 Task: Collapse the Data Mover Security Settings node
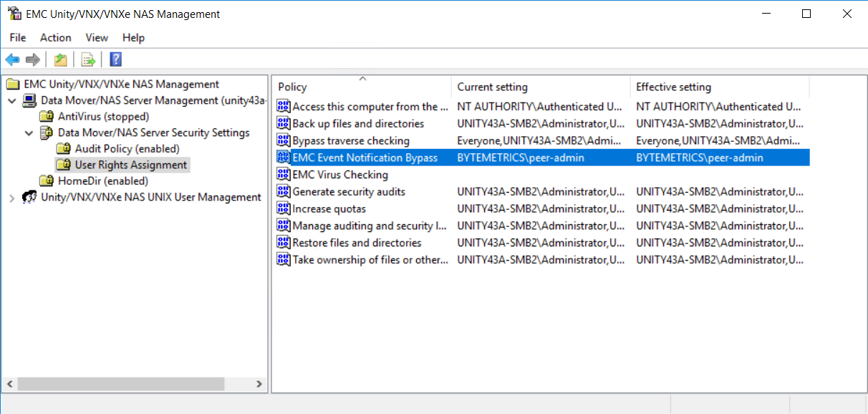[29, 133]
